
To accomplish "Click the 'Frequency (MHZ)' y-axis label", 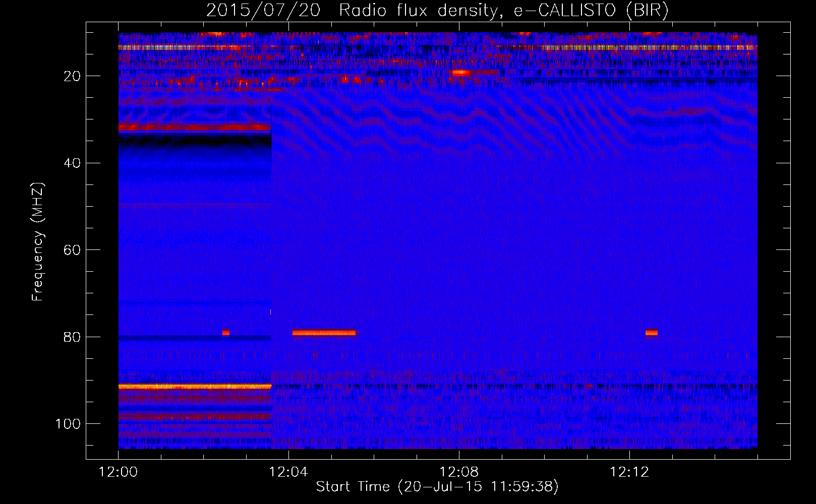I will pos(38,242).
